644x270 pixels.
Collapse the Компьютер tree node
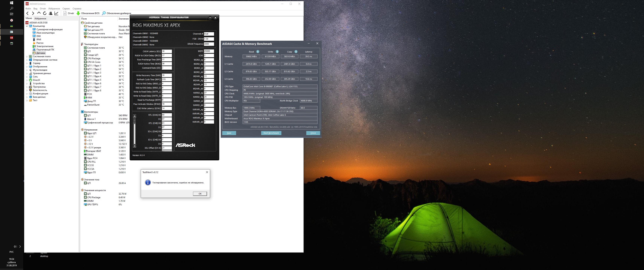point(27,26)
